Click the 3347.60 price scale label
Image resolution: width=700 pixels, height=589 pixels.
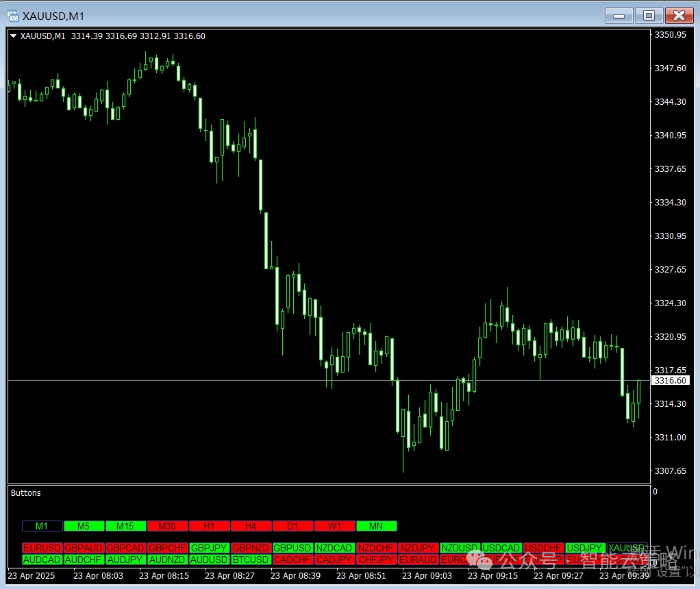tap(670, 68)
